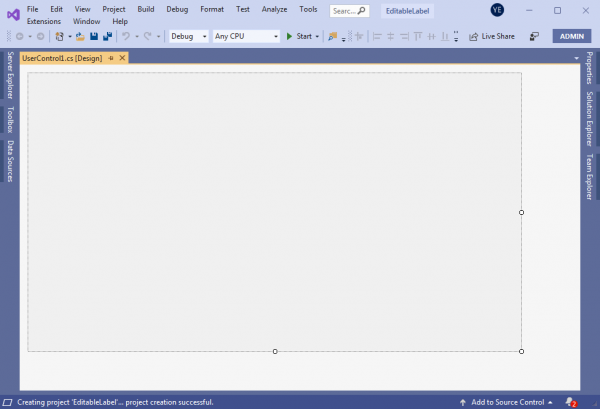
Task: Toggle pin on UserControl1.cs tab
Action: click(112, 58)
